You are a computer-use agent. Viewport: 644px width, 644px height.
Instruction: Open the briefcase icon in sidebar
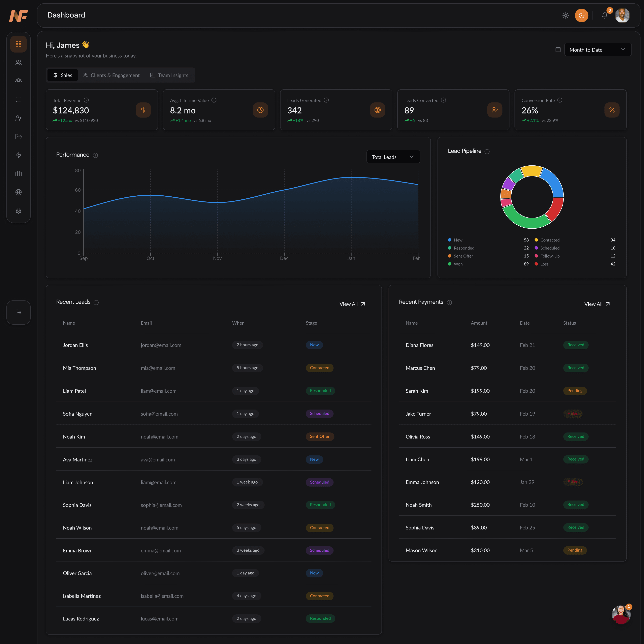pyautogui.click(x=18, y=174)
